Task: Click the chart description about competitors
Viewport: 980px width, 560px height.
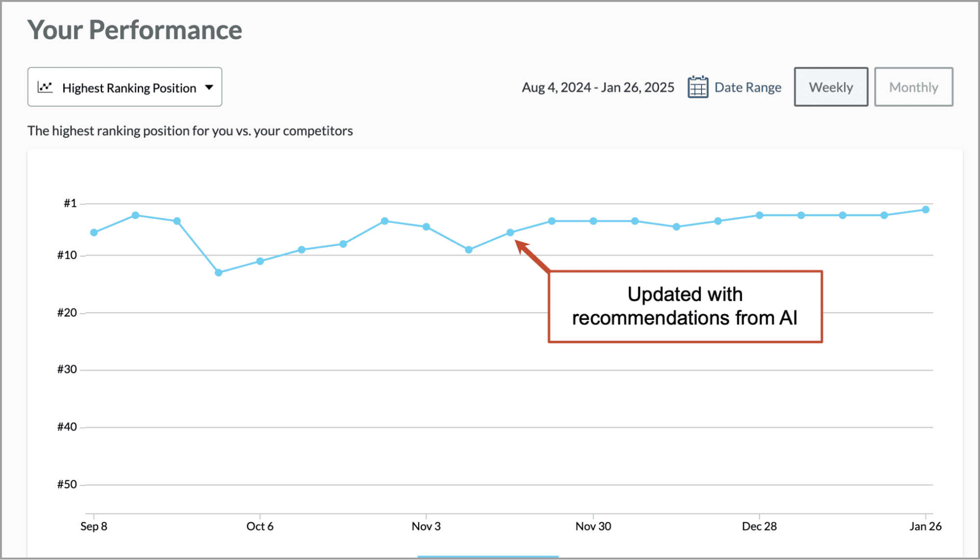Action: coord(190,131)
